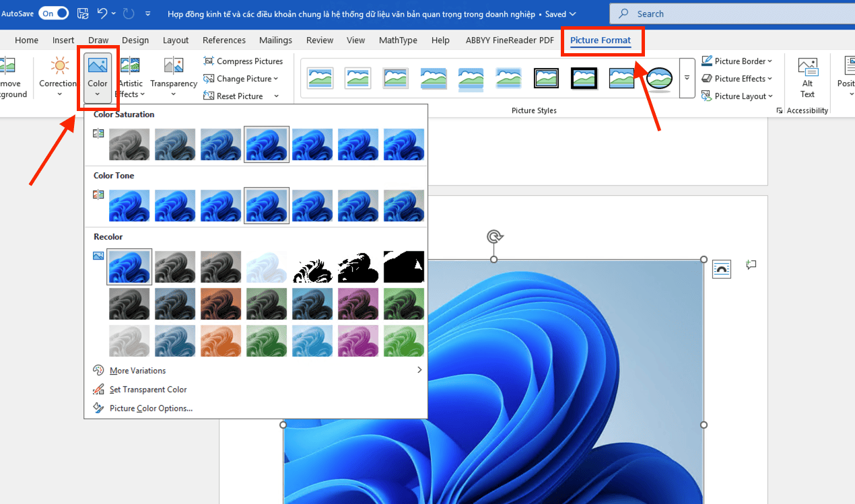Expand the Picture Styles gallery
This screenshot has width=855, height=504.
click(687, 77)
